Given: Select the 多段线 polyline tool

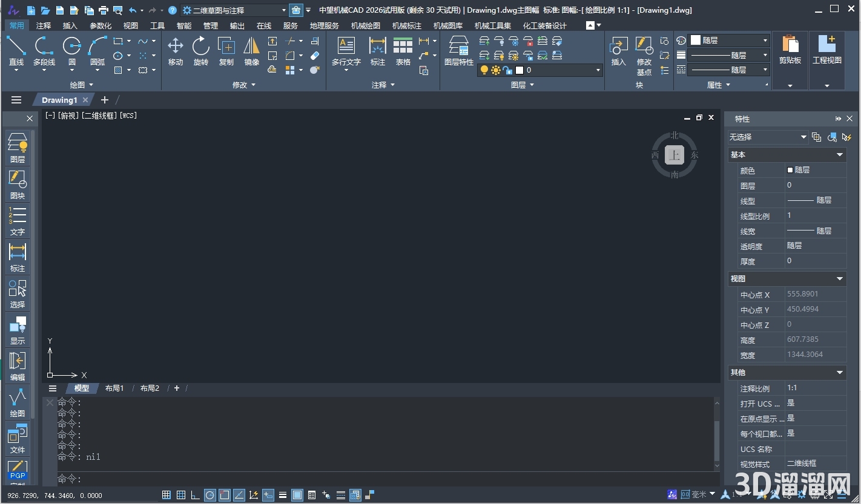Looking at the screenshot, I should (x=44, y=51).
